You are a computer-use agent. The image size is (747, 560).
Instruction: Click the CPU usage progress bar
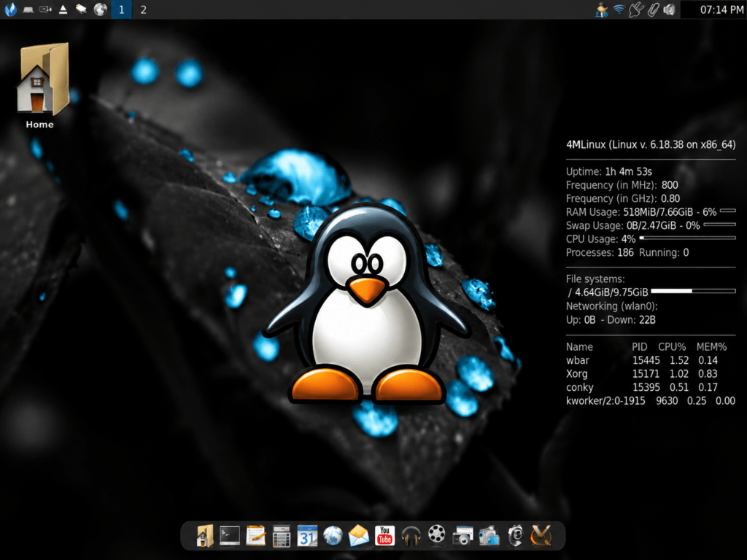point(687,238)
